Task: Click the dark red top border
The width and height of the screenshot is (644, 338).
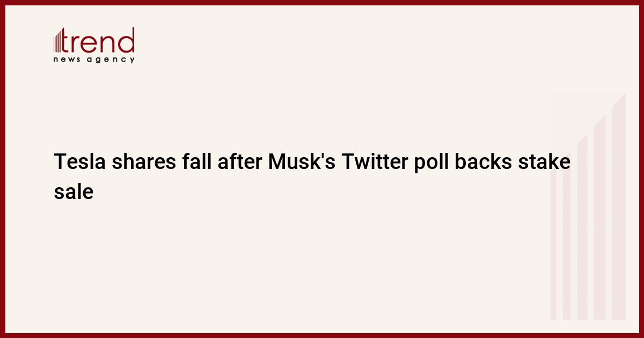Action: coord(322,2)
